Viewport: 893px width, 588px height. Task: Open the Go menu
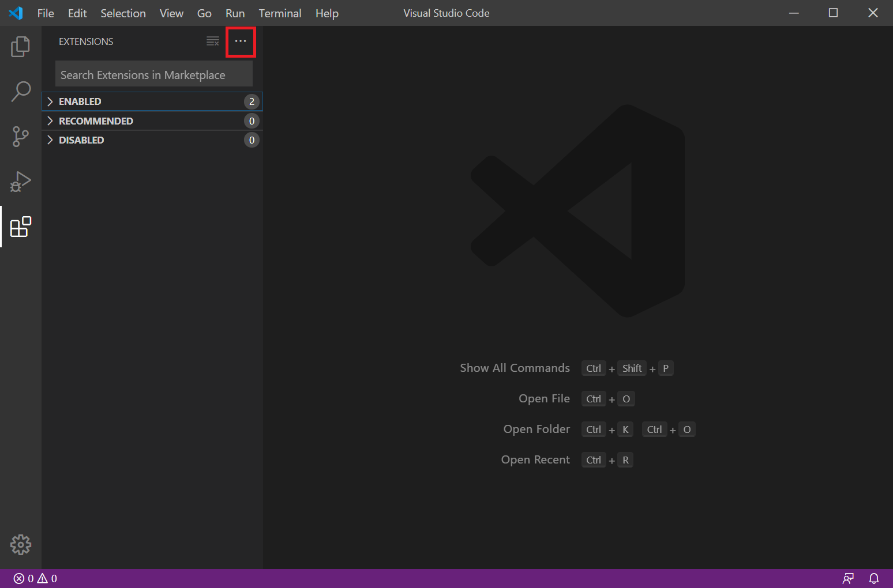[204, 13]
